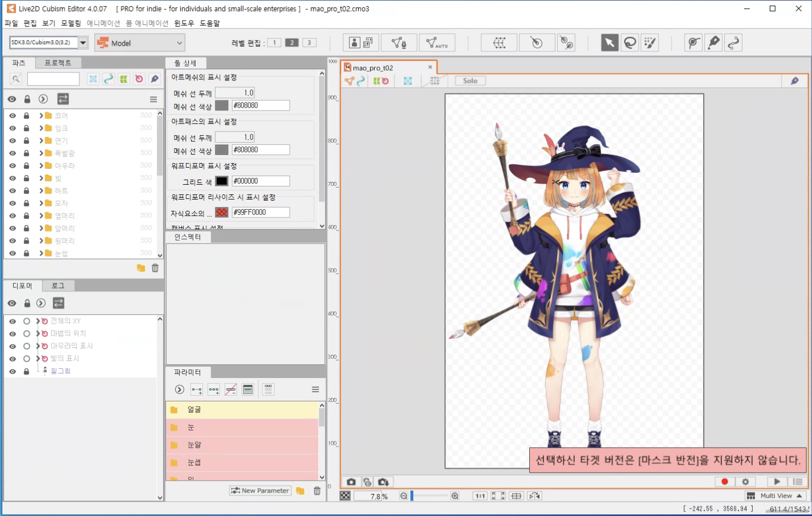Hide the 전체의 XY deformer
This screenshot has height=516, width=812.
coord(13,321)
